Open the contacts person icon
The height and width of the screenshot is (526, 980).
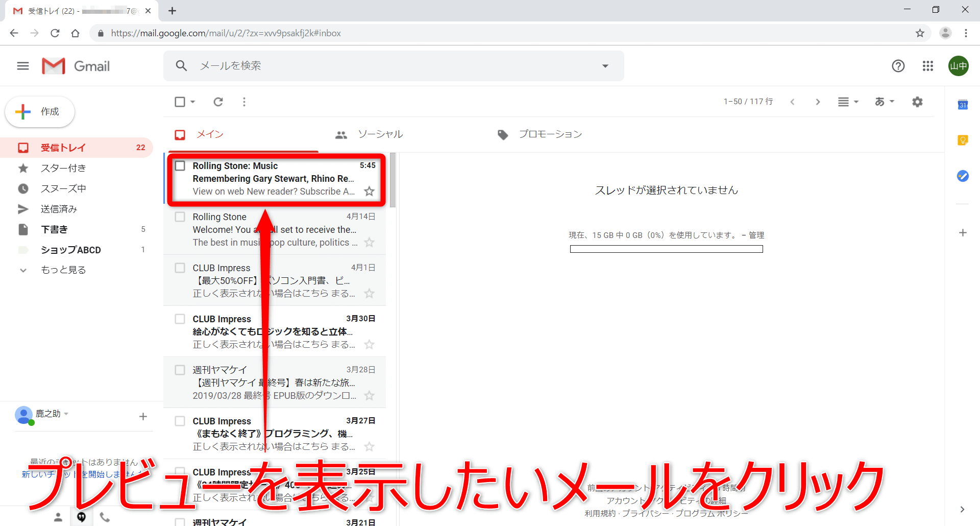pyautogui.click(x=58, y=517)
